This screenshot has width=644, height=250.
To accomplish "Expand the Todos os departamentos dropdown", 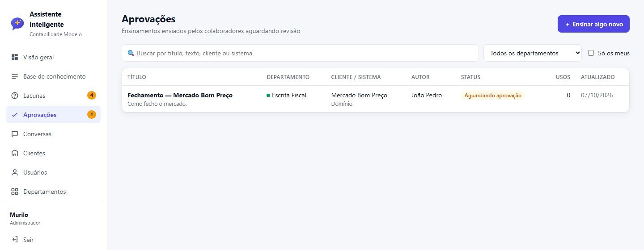I will click(x=532, y=53).
